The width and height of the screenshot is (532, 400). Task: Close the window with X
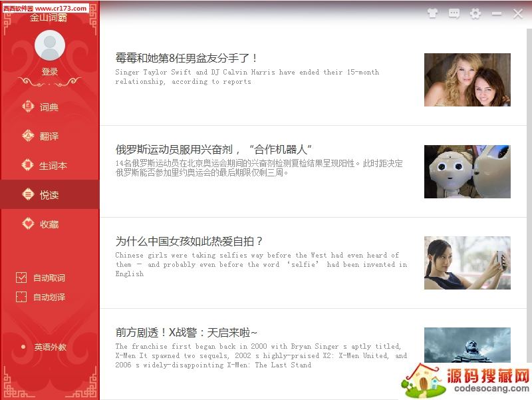click(x=518, y=13)
